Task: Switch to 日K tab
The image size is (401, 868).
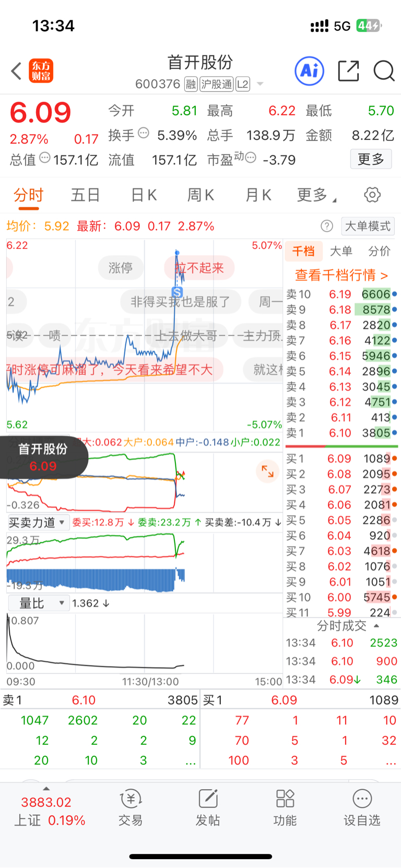Action: pyautogui.click(x=144, y=195)
